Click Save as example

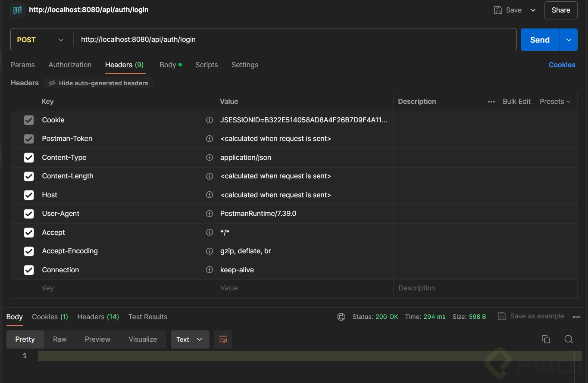click(531, 316)
